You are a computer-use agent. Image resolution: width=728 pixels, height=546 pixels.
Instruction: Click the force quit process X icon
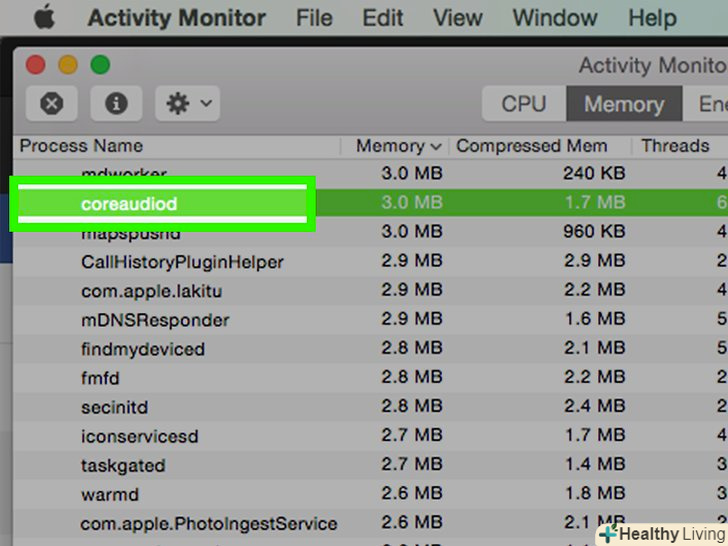(x=52, y=103)
